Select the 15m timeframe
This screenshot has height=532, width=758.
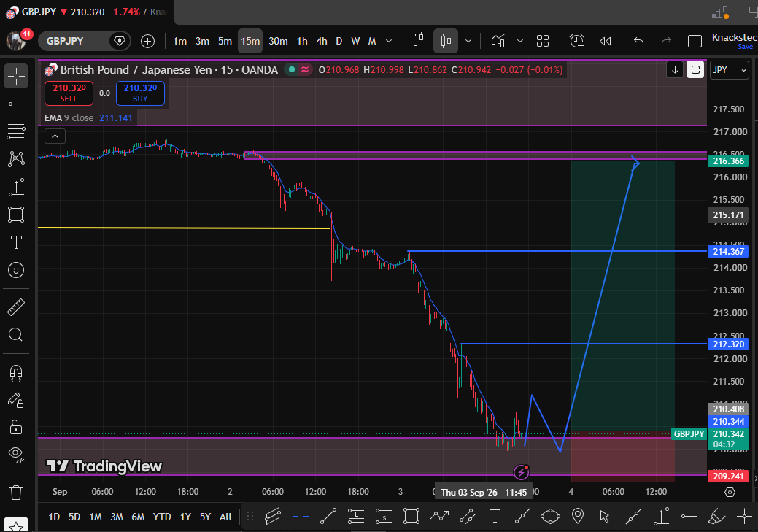click(250, 41)
